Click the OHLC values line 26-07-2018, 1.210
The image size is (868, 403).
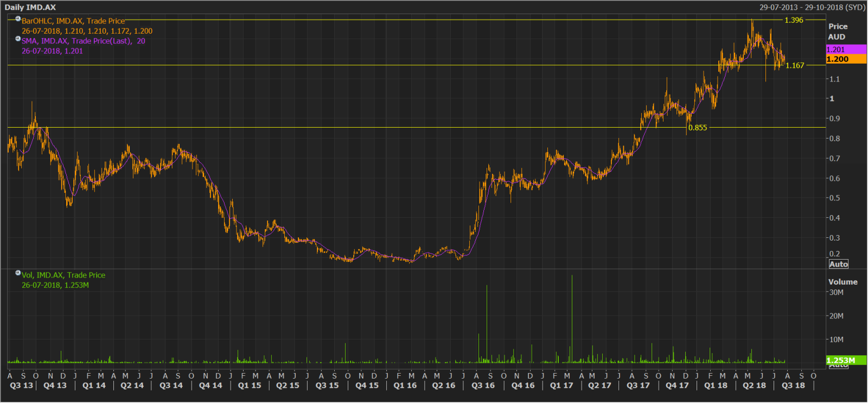87,31
